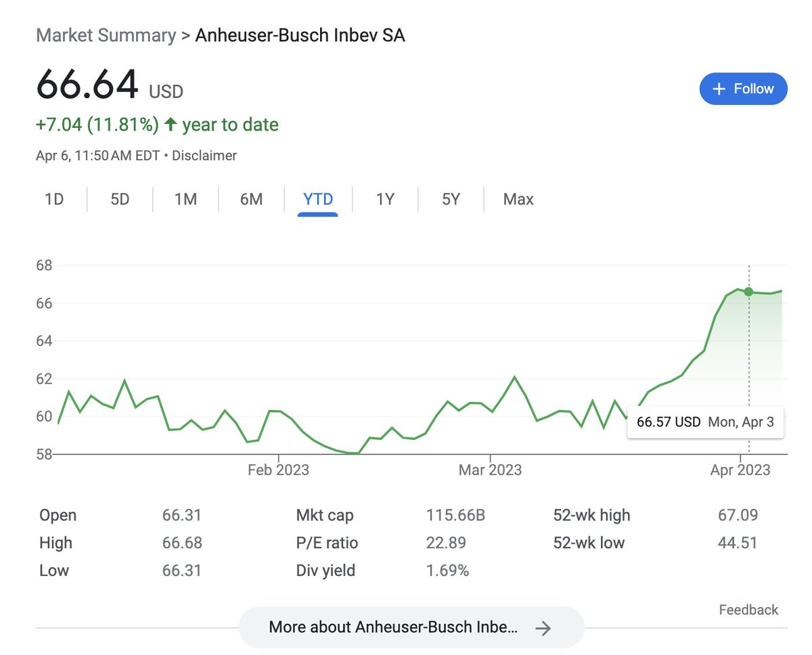Click the Mar 2023 axis label
This screenshot has width=812, height=655.
pos(490,470)
